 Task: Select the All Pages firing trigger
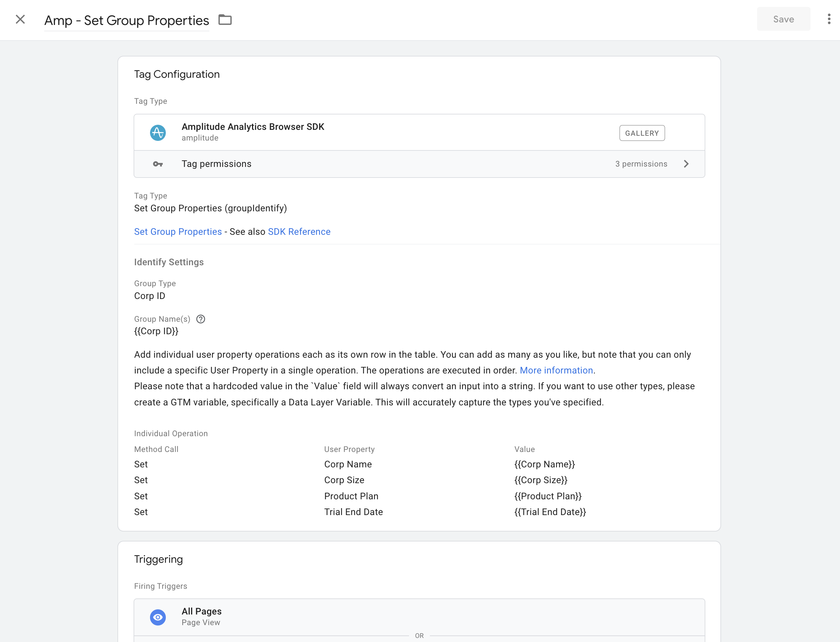coord(201,612)
